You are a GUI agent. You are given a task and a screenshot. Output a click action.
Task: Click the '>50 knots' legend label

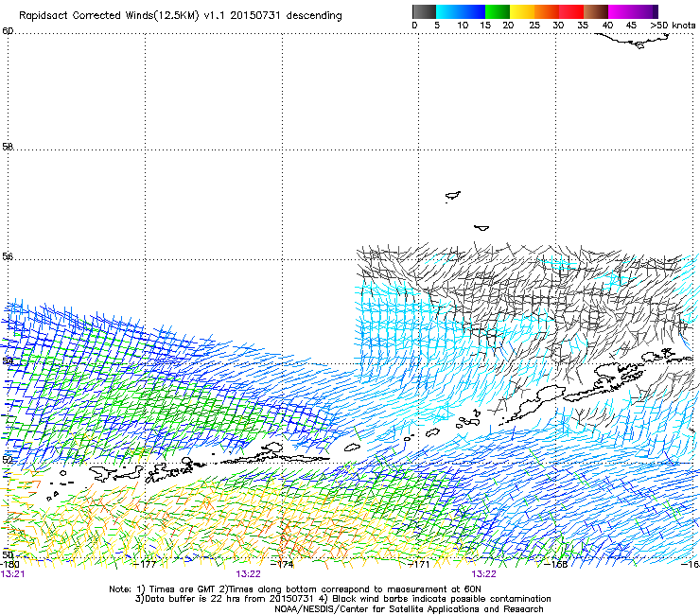673,26
